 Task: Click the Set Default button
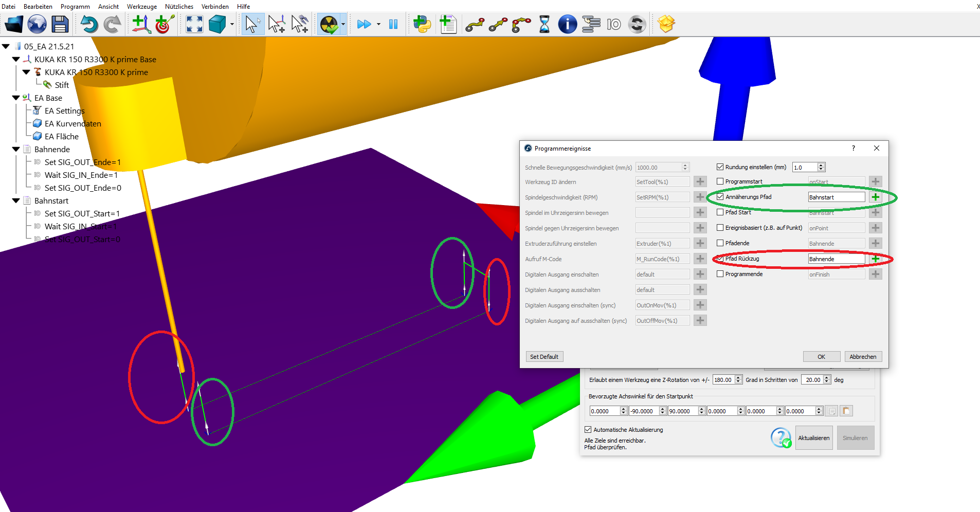pyautogui.click(x=544, y=357)
